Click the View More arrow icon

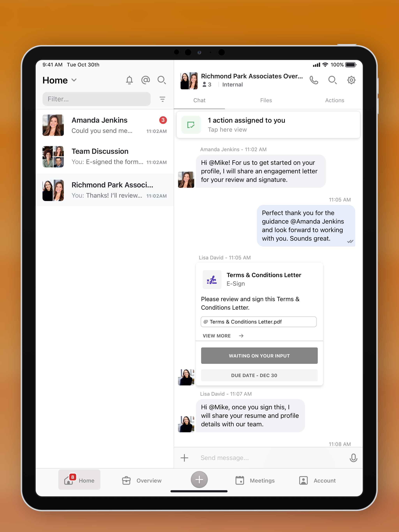pos(241,336)
